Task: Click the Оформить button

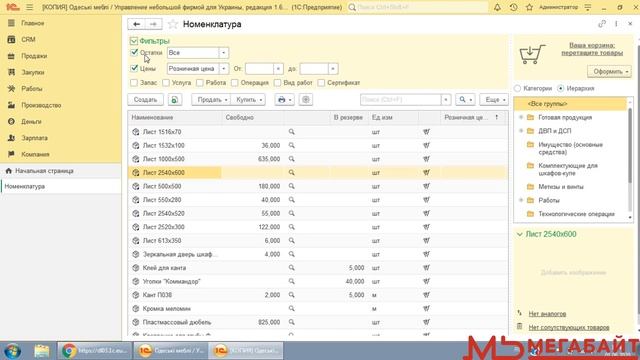Action: 609,71
